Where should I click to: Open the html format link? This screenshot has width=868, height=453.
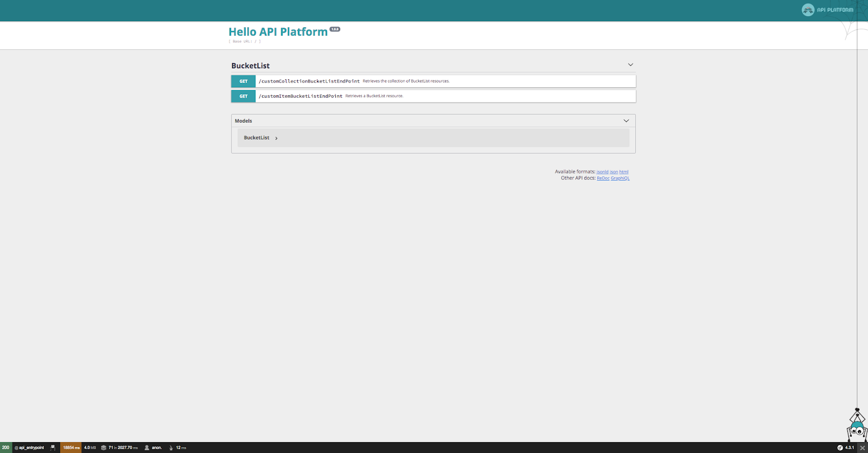(x=624, y=172)
